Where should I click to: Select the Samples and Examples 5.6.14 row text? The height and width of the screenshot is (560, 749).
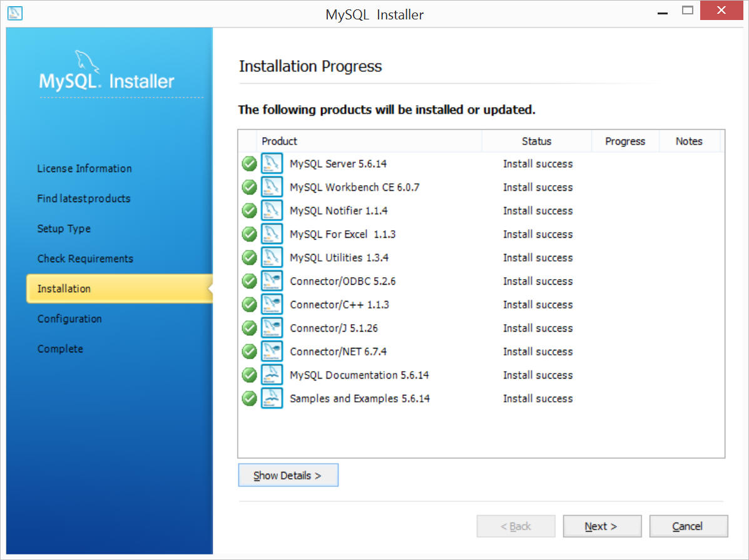360,399
